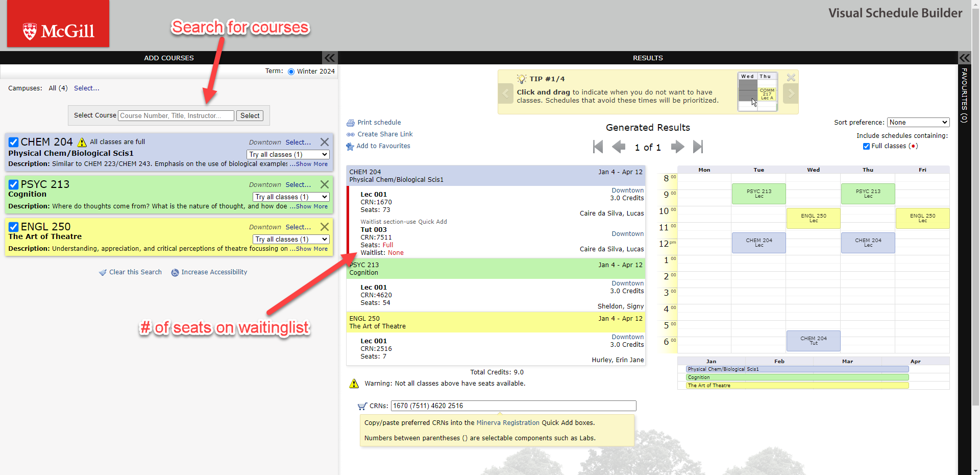Go to previous generated result
Image resolution: width=980 pixels, height=475 pixels.
point(619,147)
